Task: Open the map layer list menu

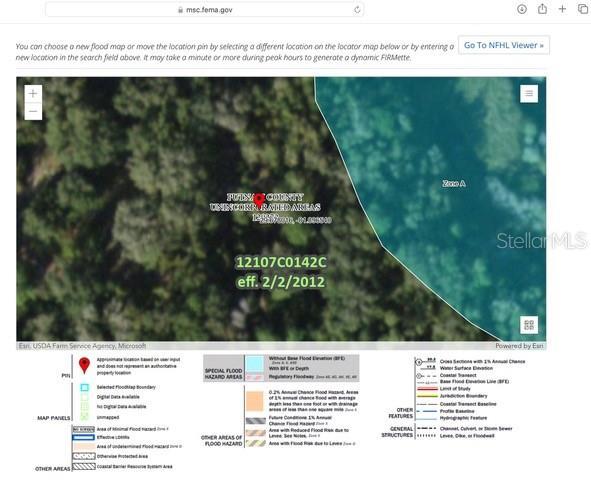Action: point(529,93)
